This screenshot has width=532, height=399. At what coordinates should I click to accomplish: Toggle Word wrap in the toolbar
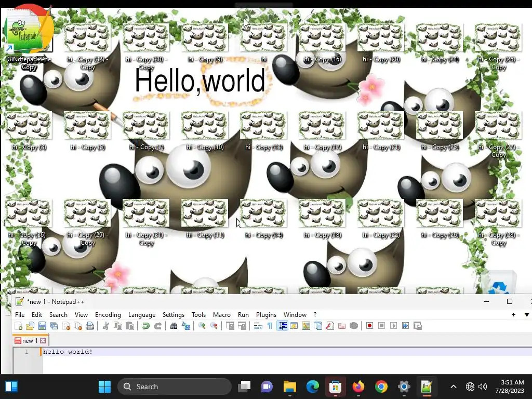(258, 326)
